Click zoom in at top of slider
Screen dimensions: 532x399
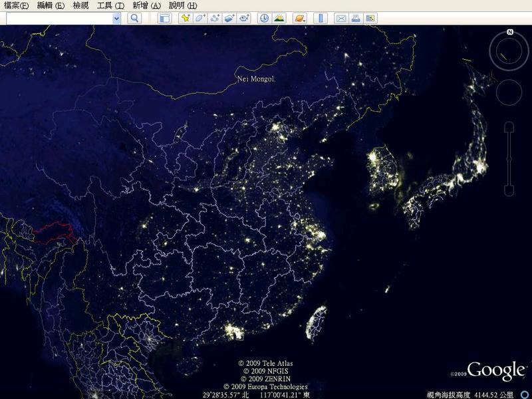[x=509, y=127]
